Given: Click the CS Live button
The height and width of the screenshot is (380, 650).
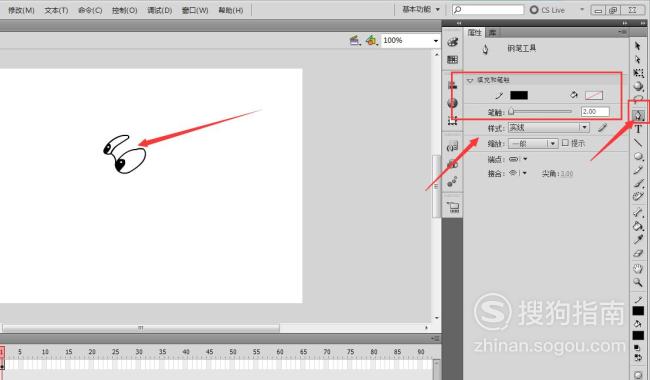Looking at the screenshot, I should pos(548,10).
